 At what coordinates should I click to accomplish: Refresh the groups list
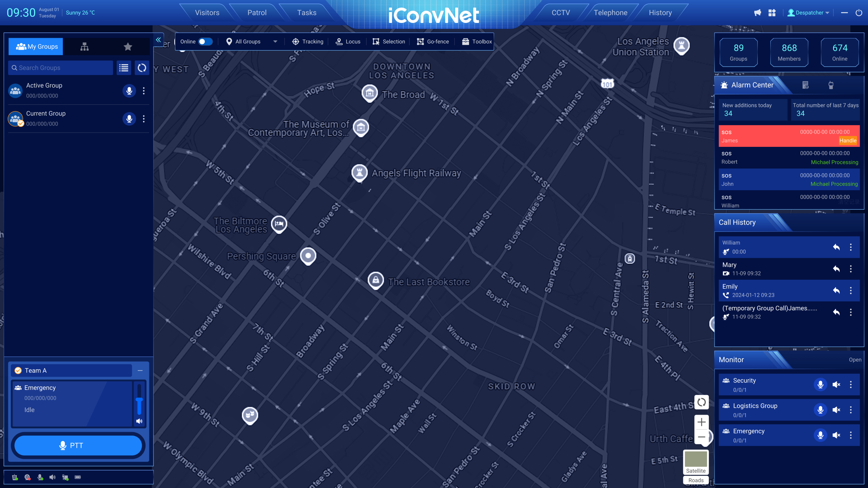[142, 68]
